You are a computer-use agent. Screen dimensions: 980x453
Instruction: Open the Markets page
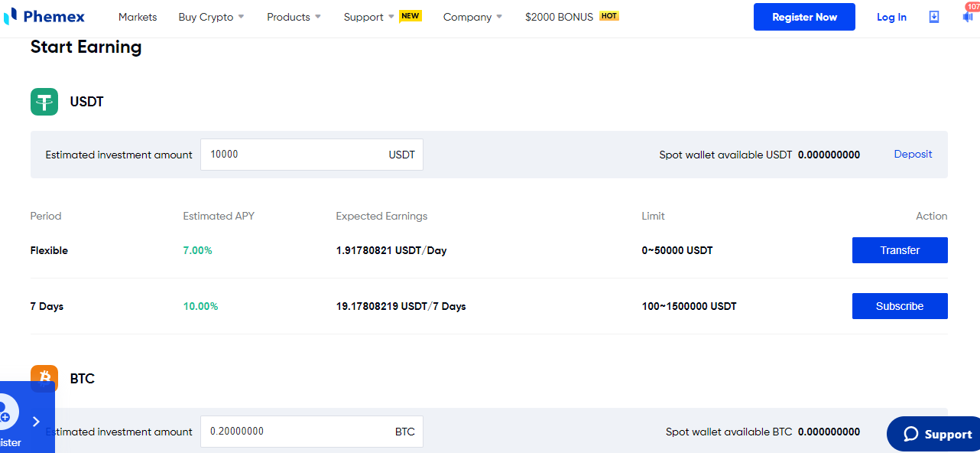tap(138, 17)
